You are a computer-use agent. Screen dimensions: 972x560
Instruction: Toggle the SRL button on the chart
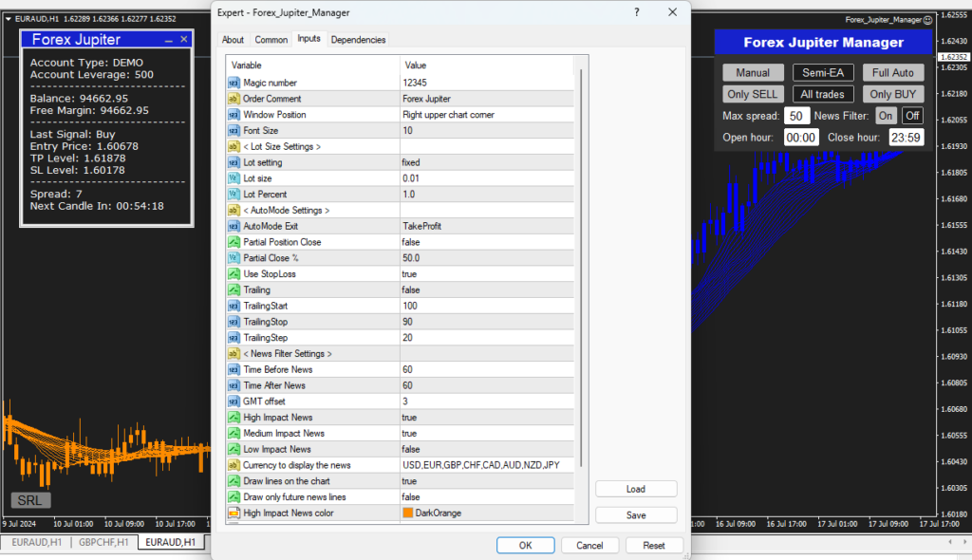(x=30, y=500)
